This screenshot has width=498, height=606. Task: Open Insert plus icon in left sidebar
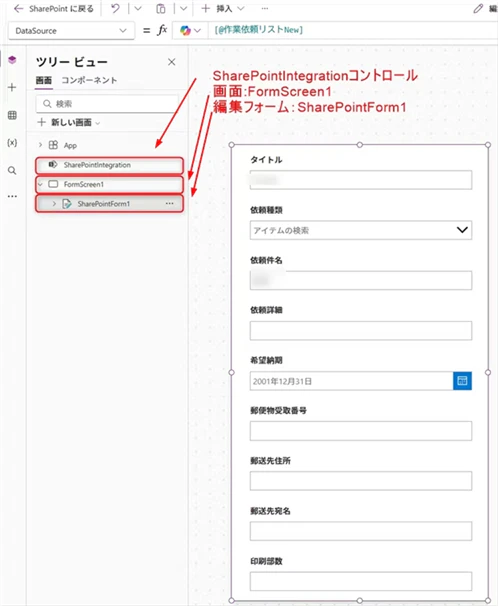click(x=12, y=87)
